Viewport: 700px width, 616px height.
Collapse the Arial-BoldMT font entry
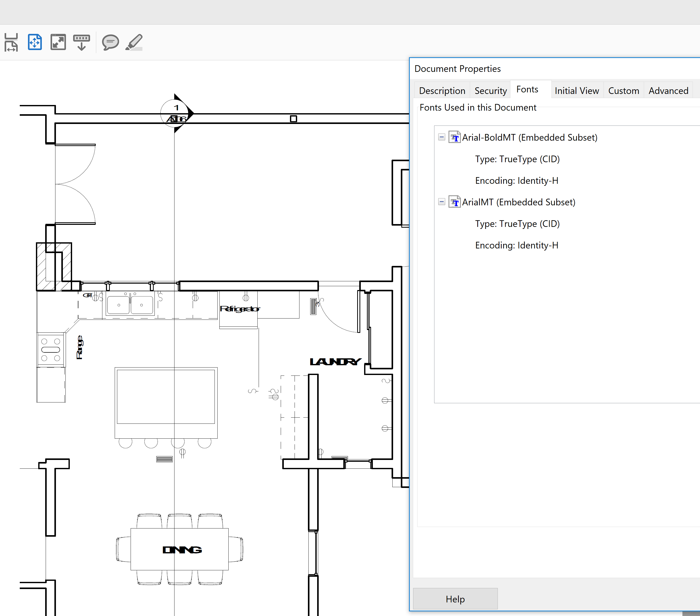(441, 137)
